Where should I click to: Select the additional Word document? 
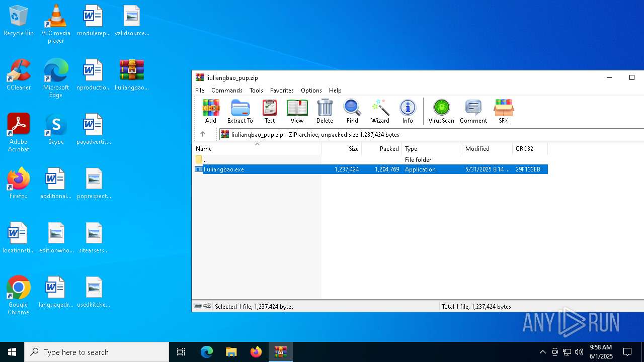click(56, 184)
